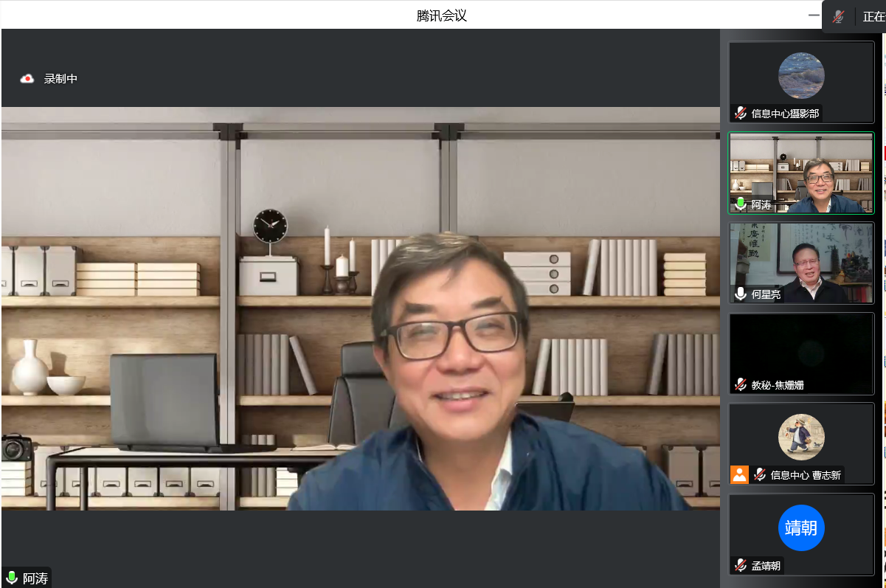Click the red cloud recording icon
The width and height of the screenshot is (886, 588).
click(27, 78)
